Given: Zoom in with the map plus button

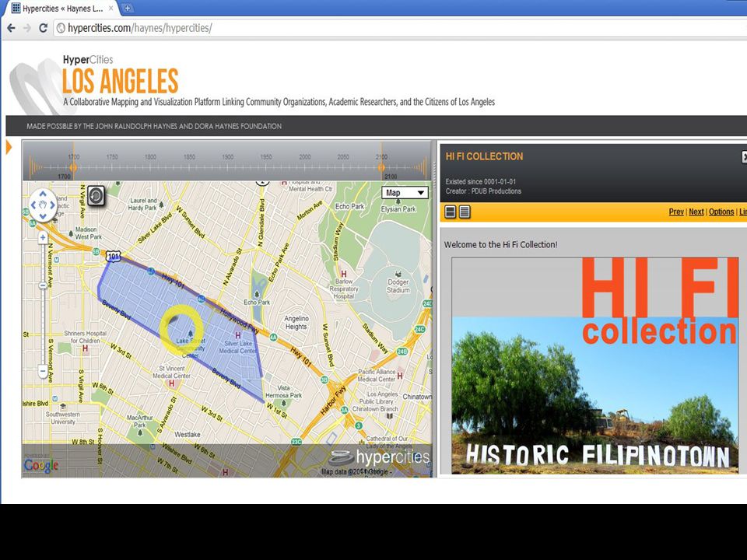Looking at the screenshot, I should [x=43, y=237].
